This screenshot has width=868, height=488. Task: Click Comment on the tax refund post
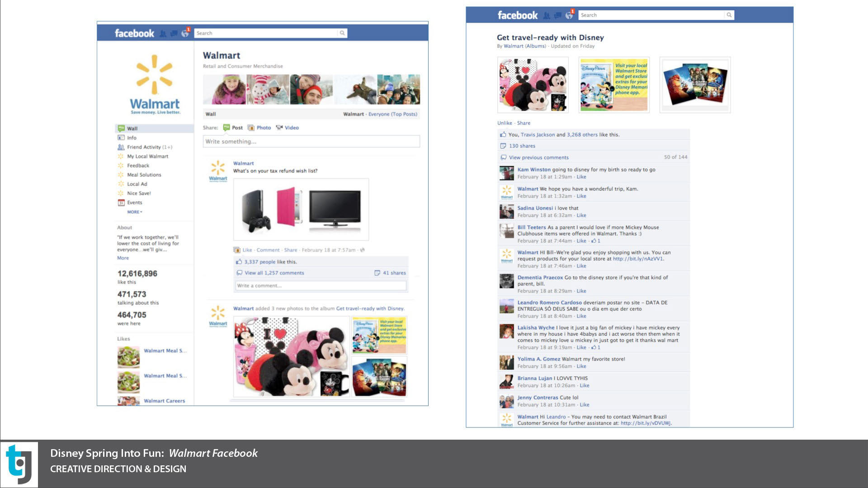click(x=268, y=250)
